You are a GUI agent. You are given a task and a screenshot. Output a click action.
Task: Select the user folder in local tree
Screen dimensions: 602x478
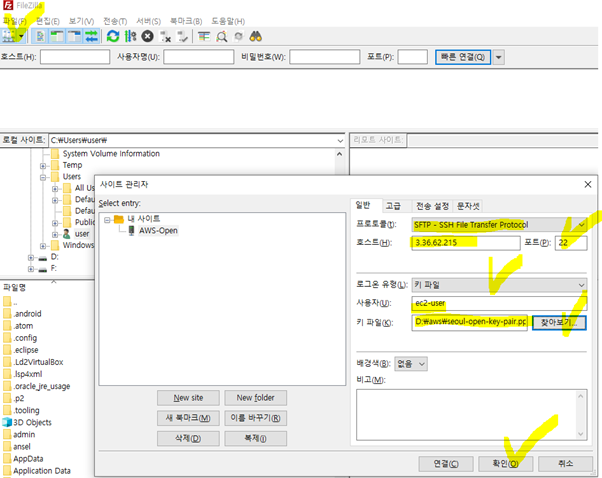click(x=82, y=234)
